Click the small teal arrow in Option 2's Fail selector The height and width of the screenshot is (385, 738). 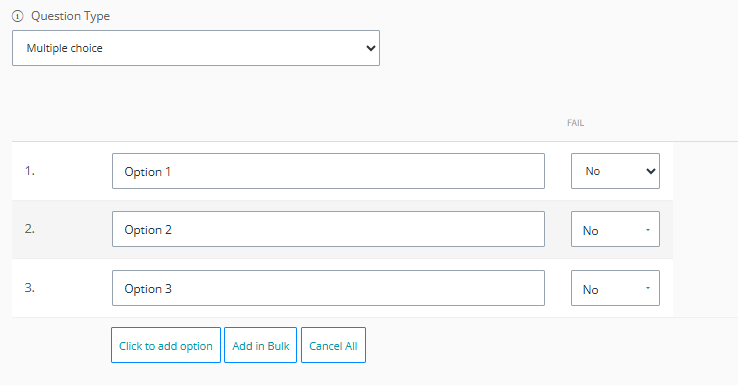coord(648,230)
